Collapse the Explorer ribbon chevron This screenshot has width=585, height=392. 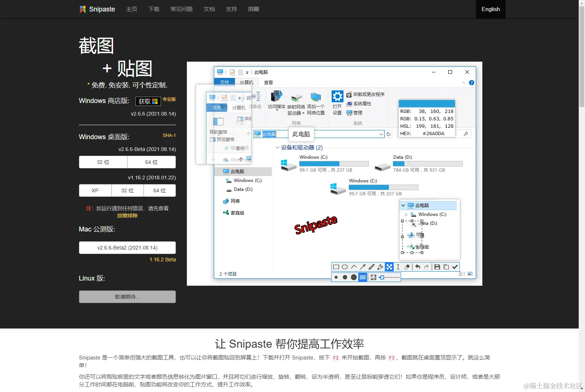[x=463, y=83]
